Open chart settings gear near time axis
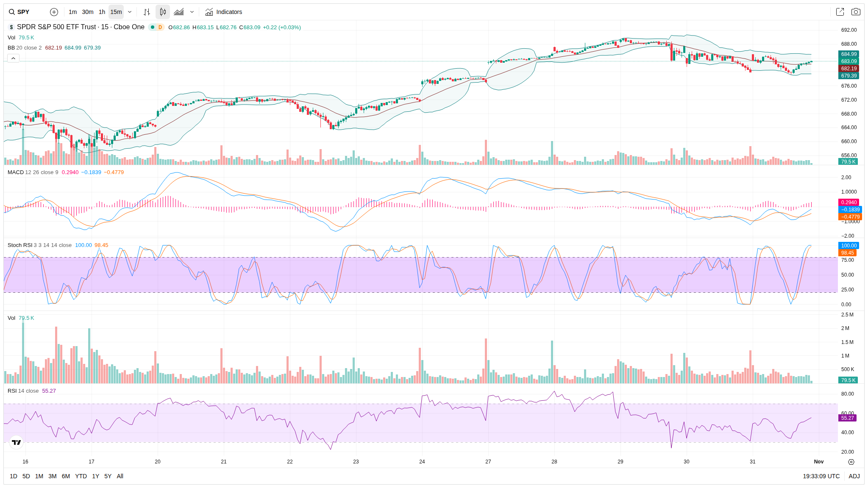868x488 pixels. point(851,462)
